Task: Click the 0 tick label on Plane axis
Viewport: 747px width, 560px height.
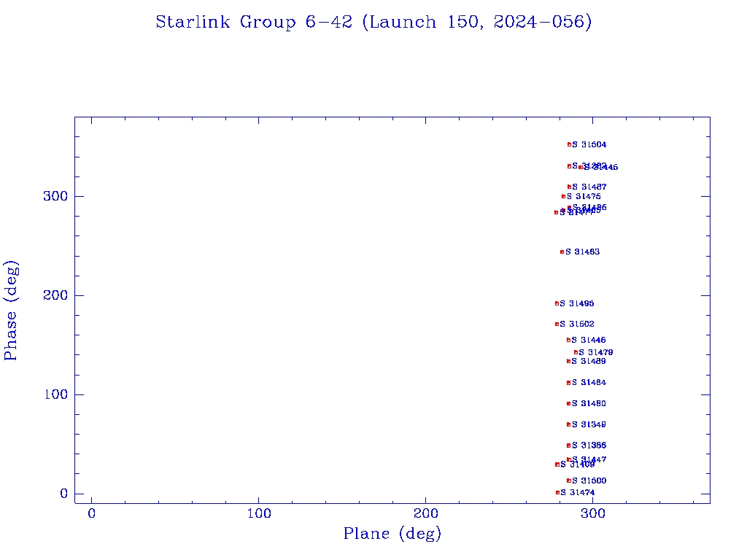Action: click(92, 514)
